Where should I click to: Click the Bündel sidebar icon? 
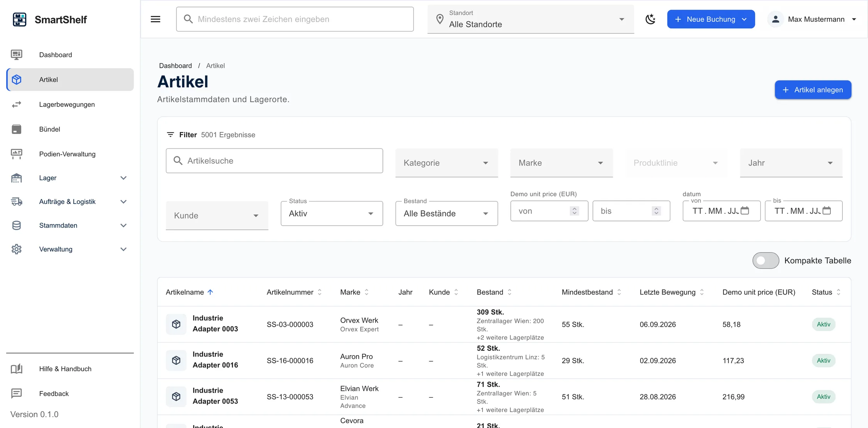pyautogui.click(x=17, y=129)
